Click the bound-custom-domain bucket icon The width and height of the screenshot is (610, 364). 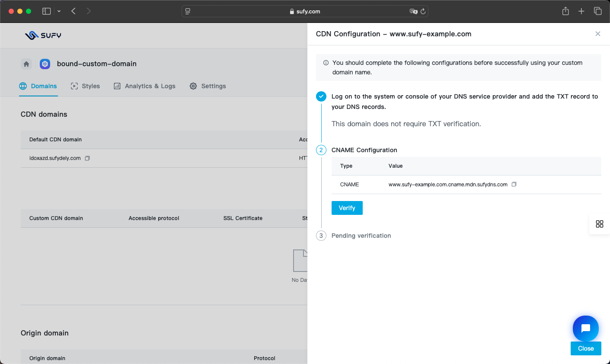pos(45,64)
